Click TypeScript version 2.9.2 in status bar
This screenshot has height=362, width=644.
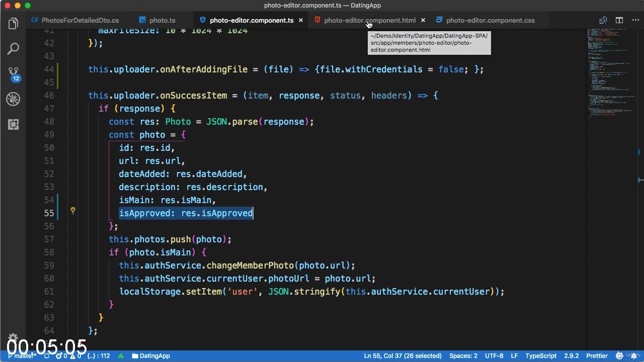(x=571, y=355)
